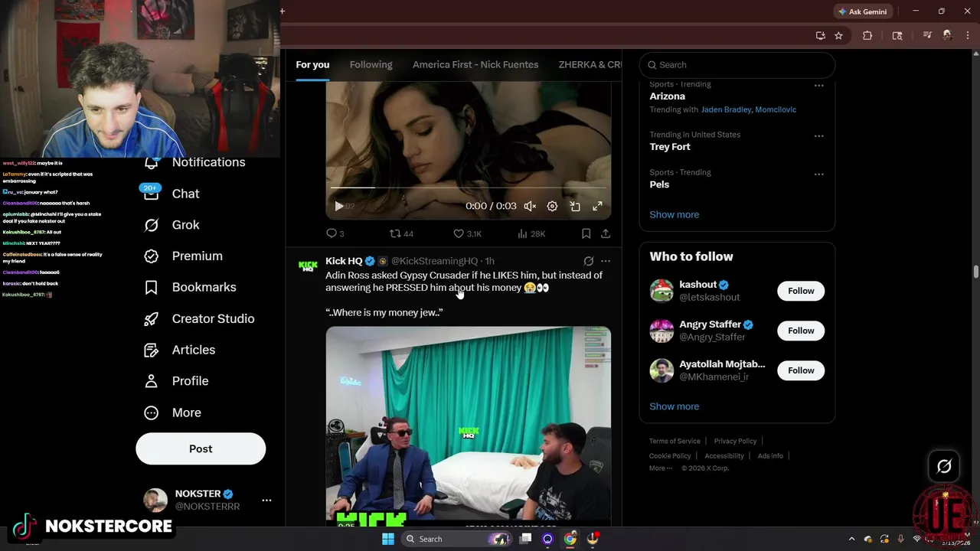Open the Accessibility footer link
This screenshot has width=980, height=551.
tap(724, 456)
